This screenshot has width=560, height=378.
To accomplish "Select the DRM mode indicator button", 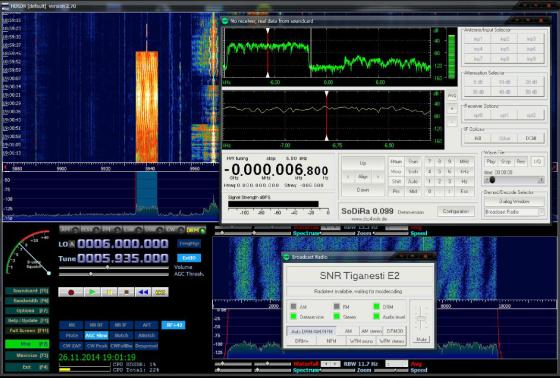I will point(195,230).
